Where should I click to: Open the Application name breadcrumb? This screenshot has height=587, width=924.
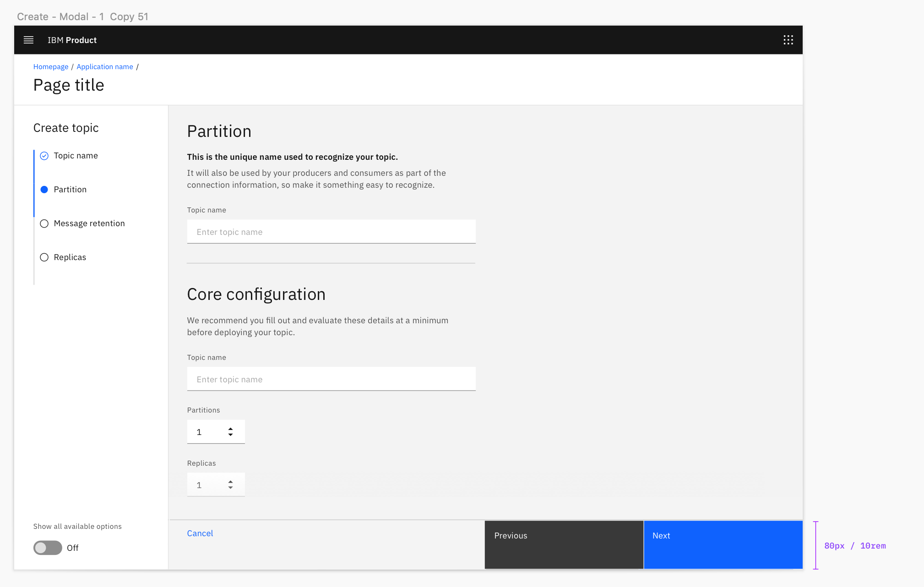point(104,67)
